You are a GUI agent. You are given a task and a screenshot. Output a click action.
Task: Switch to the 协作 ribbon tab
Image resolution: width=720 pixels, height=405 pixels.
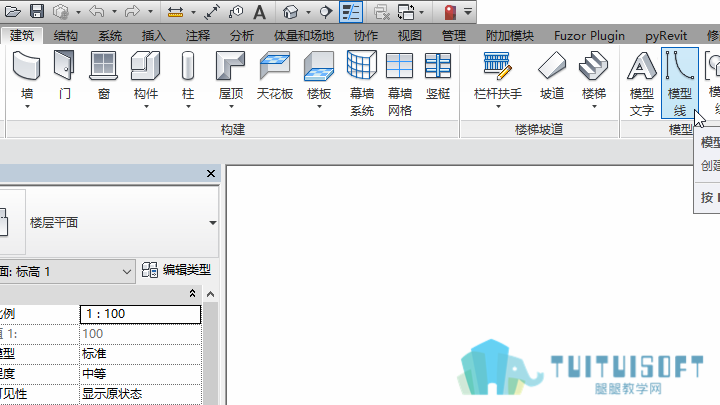click(x=366, y=36)
